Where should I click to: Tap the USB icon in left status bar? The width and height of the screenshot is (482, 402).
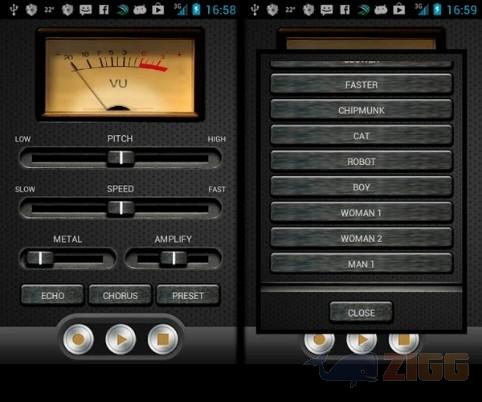pyautogui.click(x=13, y=9)
